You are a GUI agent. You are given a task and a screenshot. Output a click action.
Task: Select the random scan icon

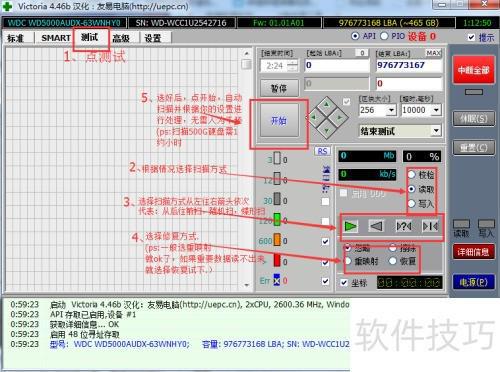(x=404, y=227)
